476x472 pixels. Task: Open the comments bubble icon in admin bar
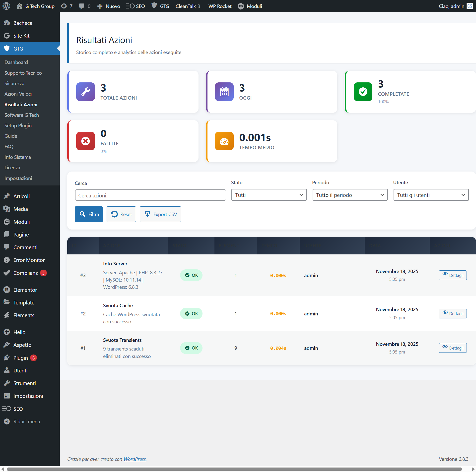point(81,6)
